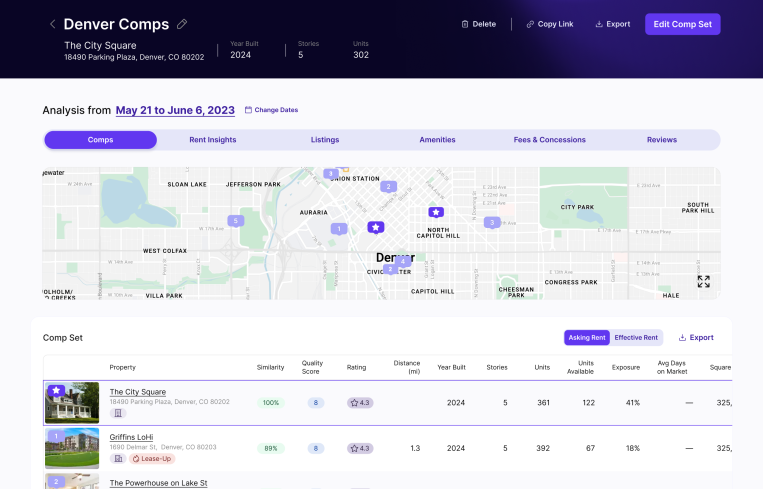Viewport: 763px width, 489px height.
Task: Switch to the Rent Insights tab
Action: [x=213, y=140]
